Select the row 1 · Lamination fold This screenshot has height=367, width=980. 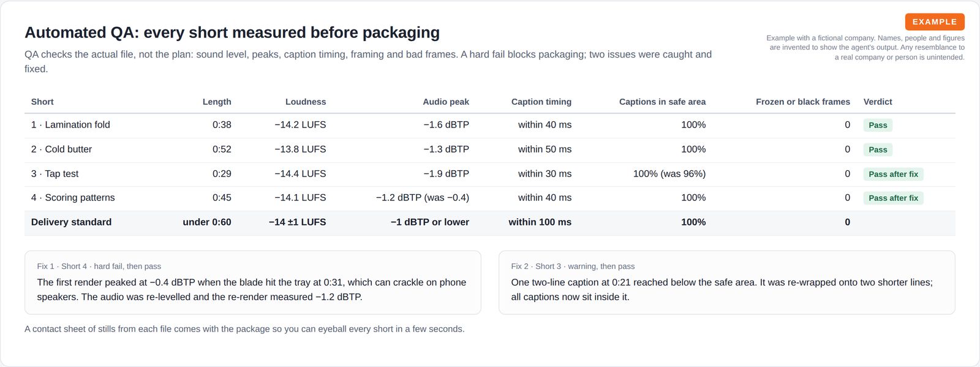tap(490, 125)
